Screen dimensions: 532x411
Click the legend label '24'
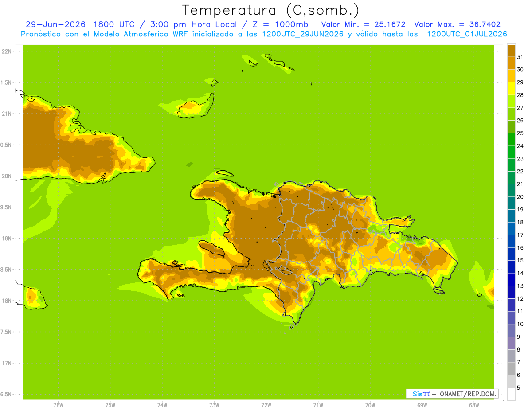coord(520,146)
